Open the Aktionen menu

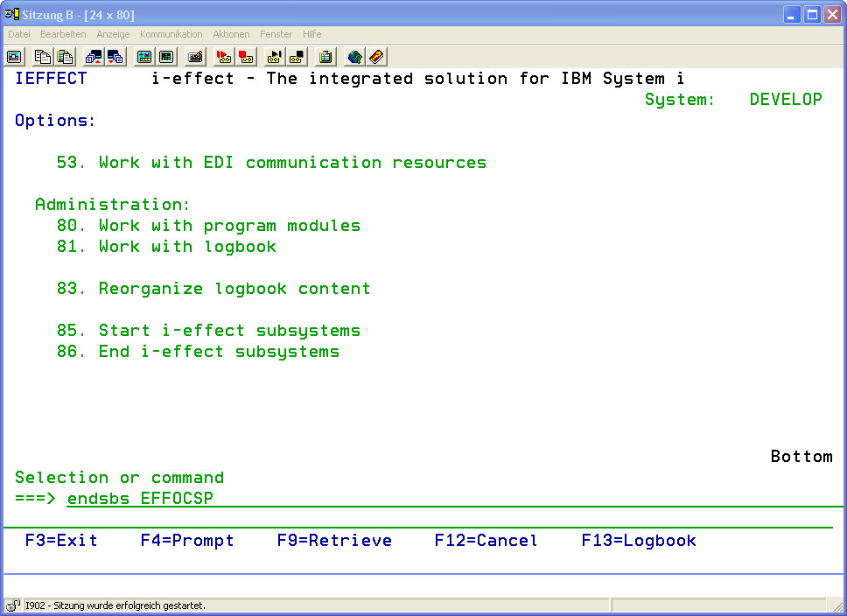(231, 34)
